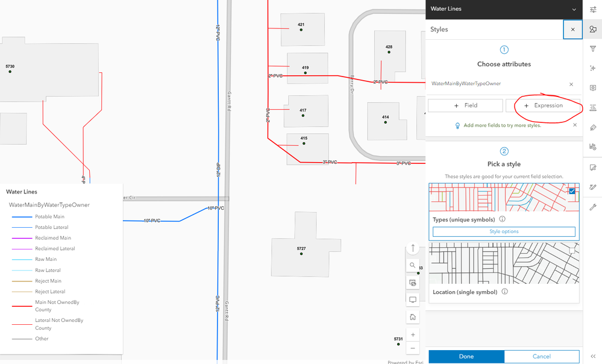The width and height of the screenshot is (602, 364).
Task: Click the print map widget button
Action: click(x=413, y=283)
